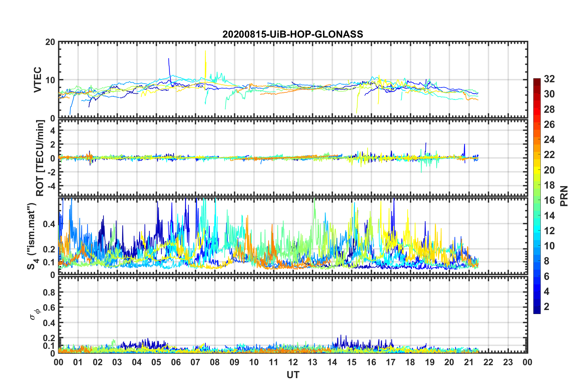586x392 pixels.
Task: Click the plot title 20200815-UiB-HOP-GLONASS
Action: (293, 34)
